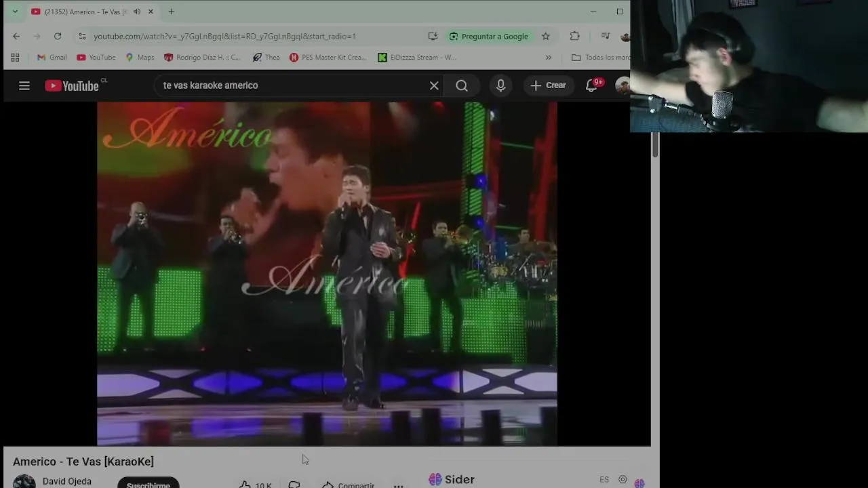This screenshot has width=868, height=488.
Task: Open Sider settings gear icon
Action: pyautogui.click(x=623, y=480)
